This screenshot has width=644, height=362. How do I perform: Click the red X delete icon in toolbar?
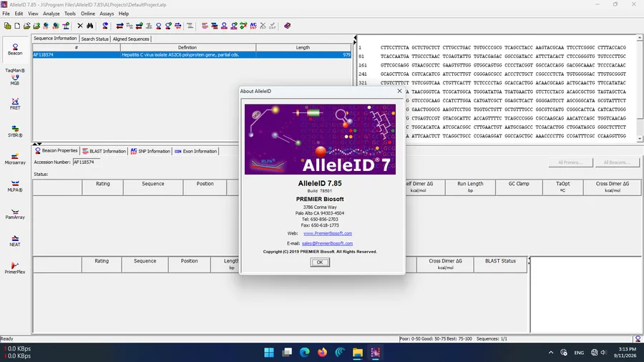click(80, 26)
